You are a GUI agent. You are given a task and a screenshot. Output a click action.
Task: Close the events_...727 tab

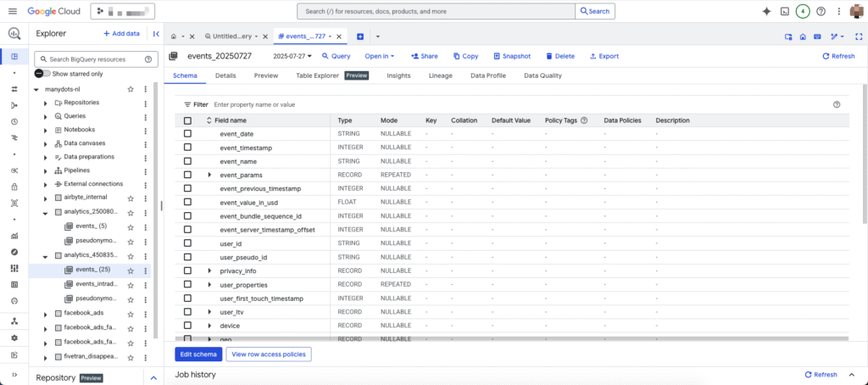coord(339,36)
